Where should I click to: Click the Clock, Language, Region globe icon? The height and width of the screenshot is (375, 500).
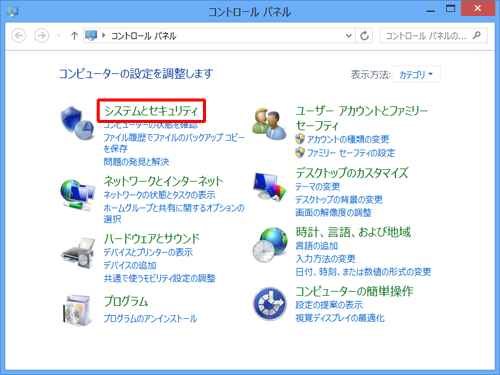(269, 244)
